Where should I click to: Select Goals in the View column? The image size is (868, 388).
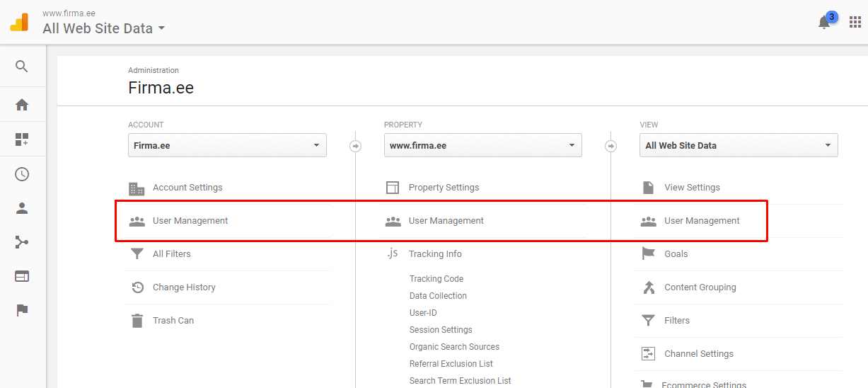676,254
